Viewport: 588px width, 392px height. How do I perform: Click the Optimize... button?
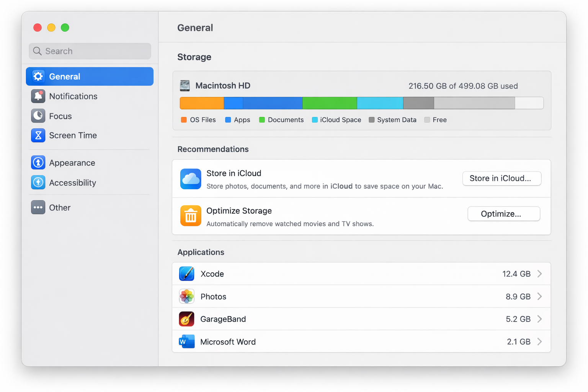coord(504,214)
